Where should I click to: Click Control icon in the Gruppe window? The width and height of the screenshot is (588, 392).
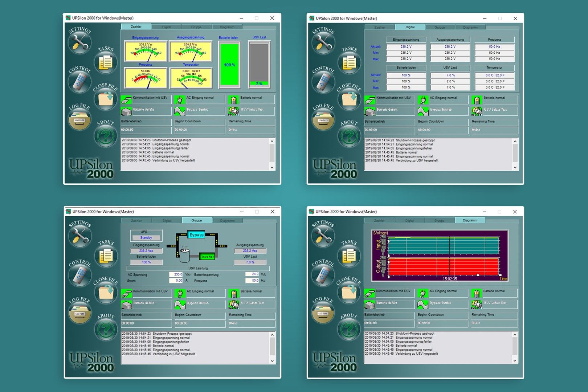pos(79,274)
